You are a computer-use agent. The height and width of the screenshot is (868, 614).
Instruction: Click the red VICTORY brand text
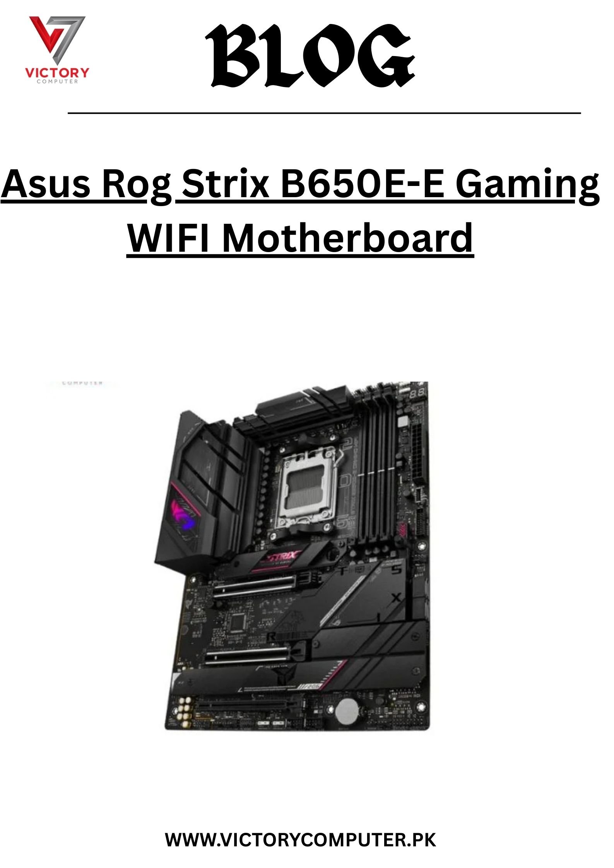click(x=57, y=72)
